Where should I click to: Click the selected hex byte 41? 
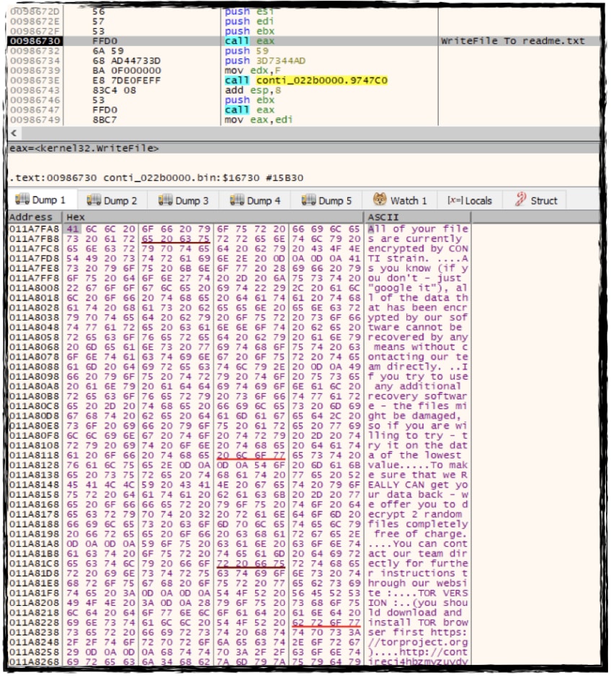(x=73, y=228)
